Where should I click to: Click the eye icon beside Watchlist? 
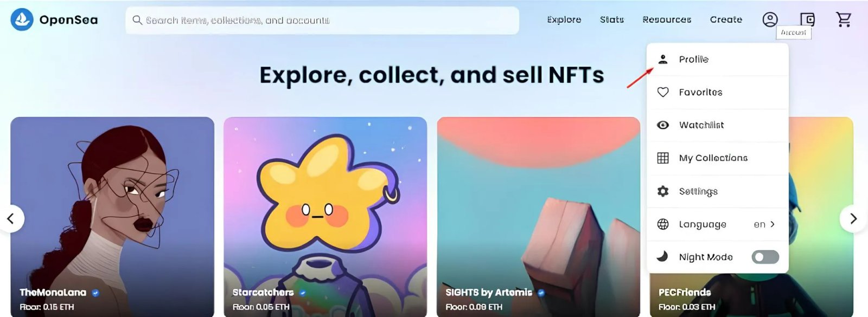[663, 125]
